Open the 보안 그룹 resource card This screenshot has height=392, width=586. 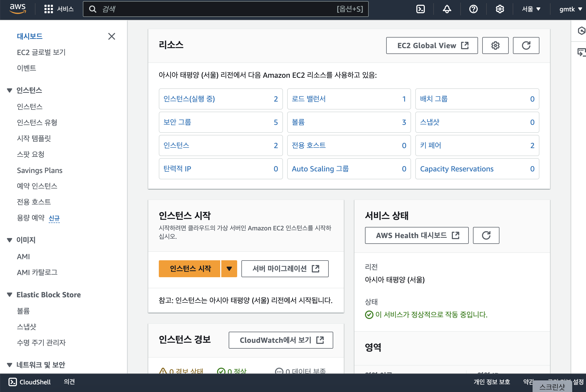221,122
